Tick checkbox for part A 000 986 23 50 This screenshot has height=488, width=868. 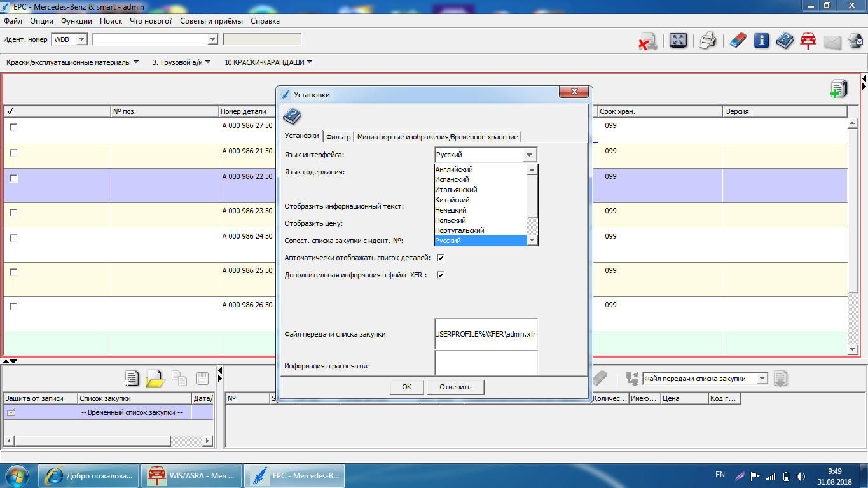coord(13,213)
